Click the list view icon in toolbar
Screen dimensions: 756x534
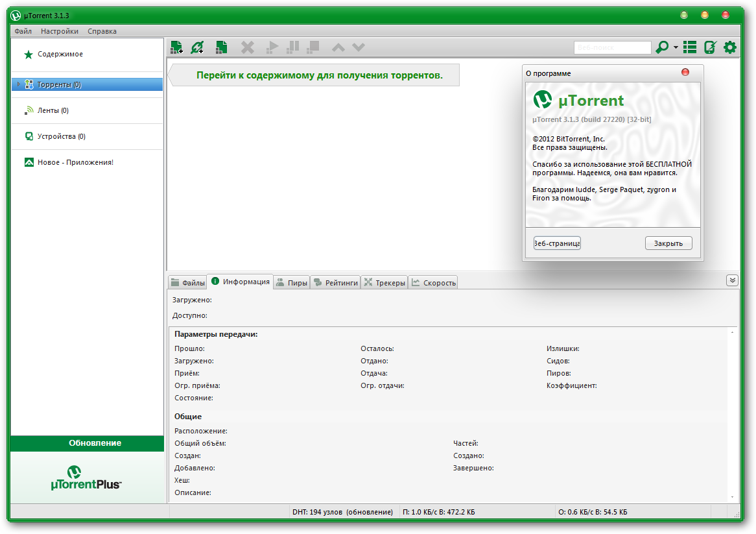(x=690, y=47)
